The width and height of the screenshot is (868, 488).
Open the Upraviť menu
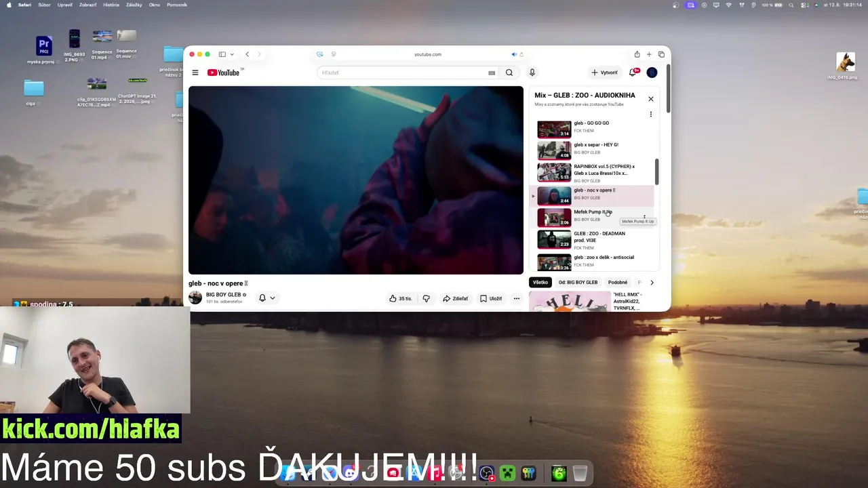pyautogui.click(x=65, y=5)
